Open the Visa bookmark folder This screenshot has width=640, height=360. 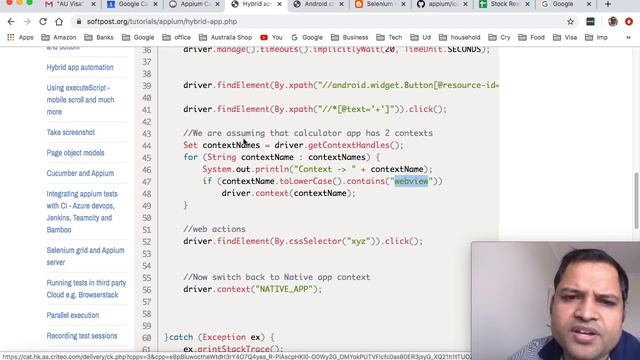[564, 37]
